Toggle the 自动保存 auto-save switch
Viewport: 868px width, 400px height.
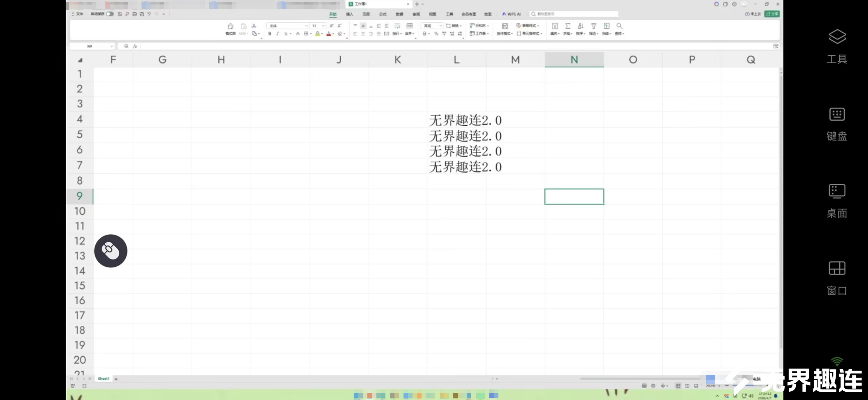click(110, 14)
